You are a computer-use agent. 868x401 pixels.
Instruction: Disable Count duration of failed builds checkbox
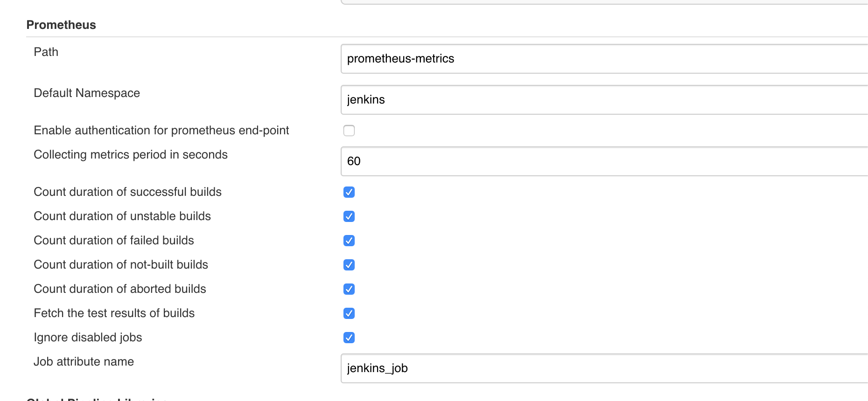(349, 241)
